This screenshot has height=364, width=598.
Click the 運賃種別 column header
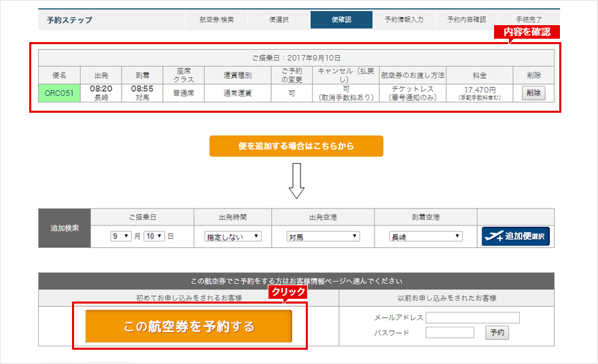click(x=238, y=75)
